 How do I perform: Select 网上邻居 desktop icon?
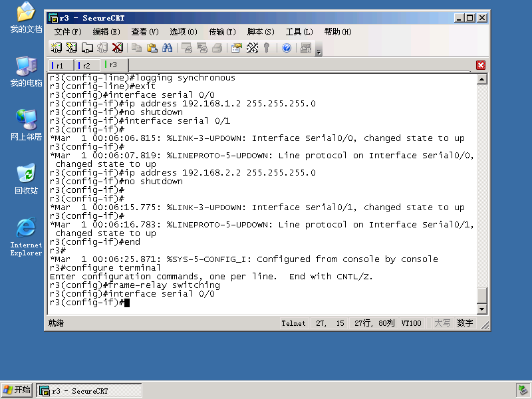[26, 125]
